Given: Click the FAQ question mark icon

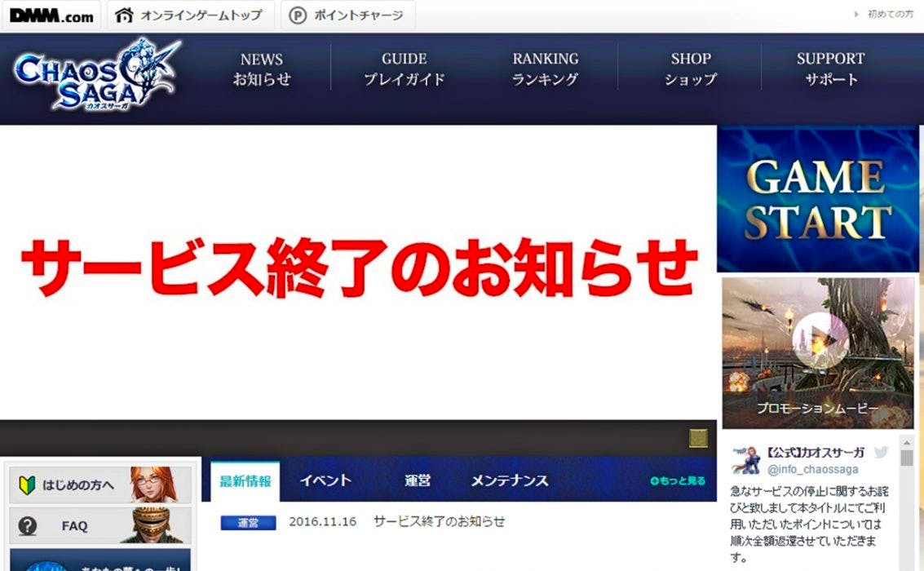Looking at the screenshot, I should coord(27,525).
